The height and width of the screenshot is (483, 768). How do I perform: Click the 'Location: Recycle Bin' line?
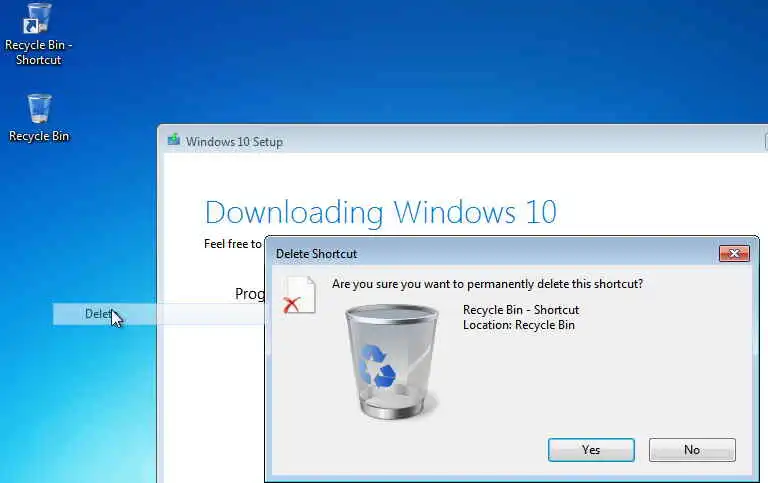pyautogui.click(x=519, y=325)
